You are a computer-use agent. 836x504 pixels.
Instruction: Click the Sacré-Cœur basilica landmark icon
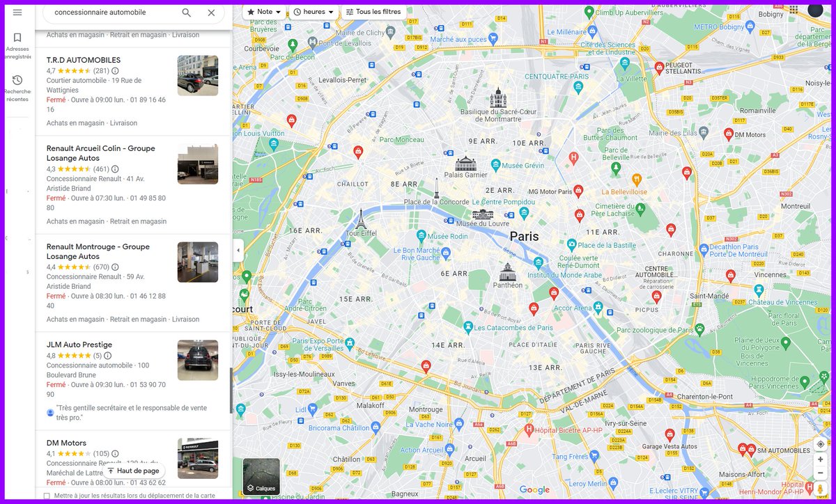click(x=498, y=97)
